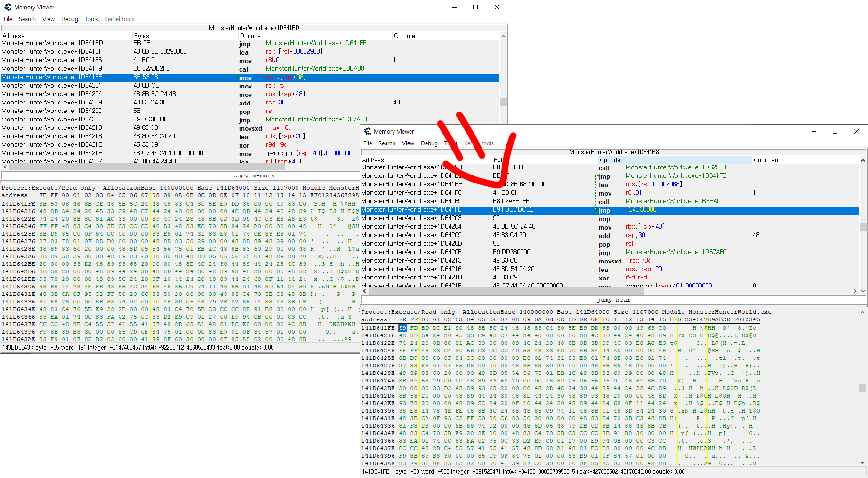Open the File menu in the back Memory Viewer window
The height and width of the screenshot is (478, 868).
coord(8,19)
